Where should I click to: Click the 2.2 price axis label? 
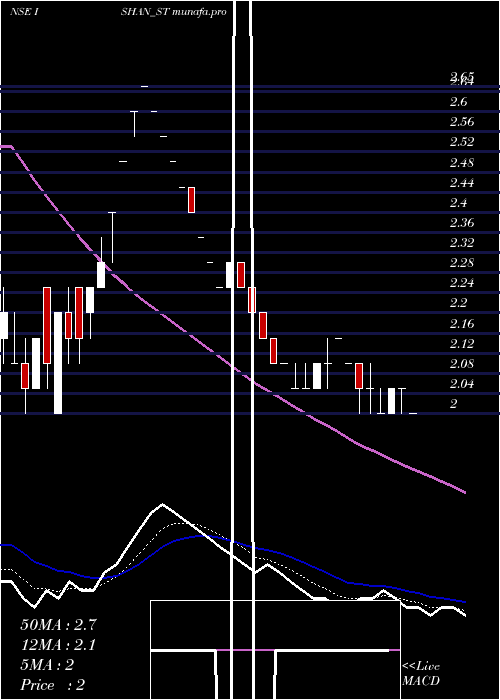pos(458,303)
